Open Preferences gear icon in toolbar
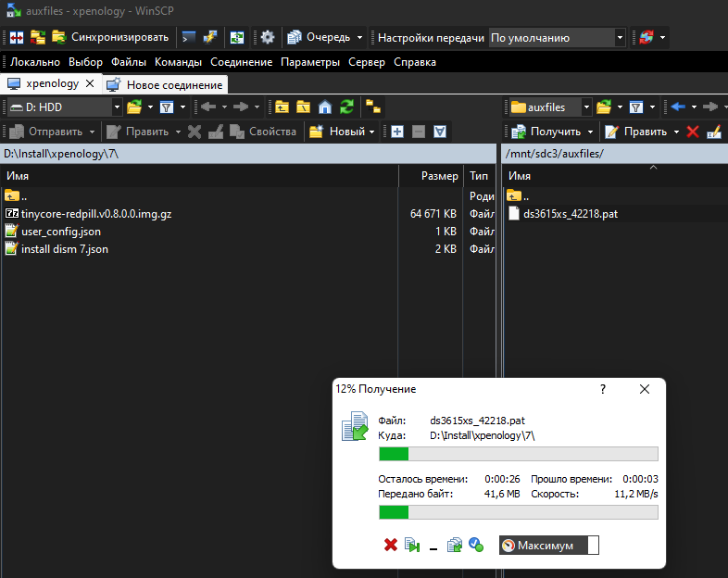 pyautogui.click(x=268, y=38)
